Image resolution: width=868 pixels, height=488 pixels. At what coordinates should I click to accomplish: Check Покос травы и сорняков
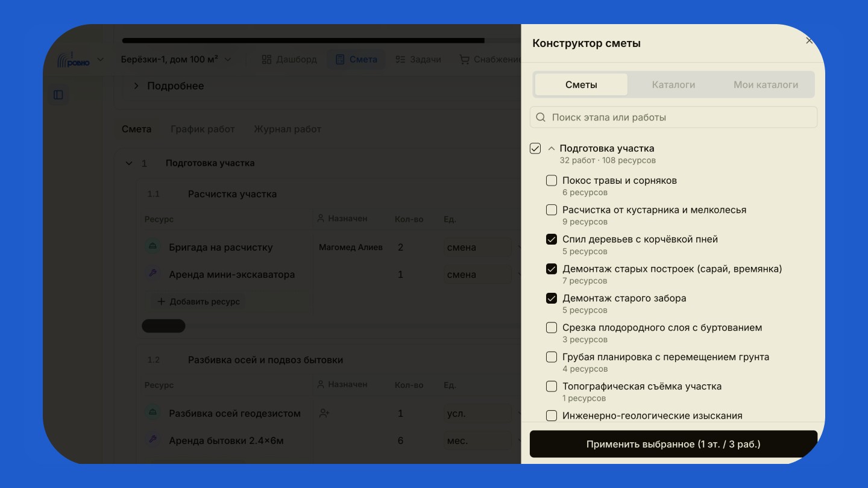[552, 180]
